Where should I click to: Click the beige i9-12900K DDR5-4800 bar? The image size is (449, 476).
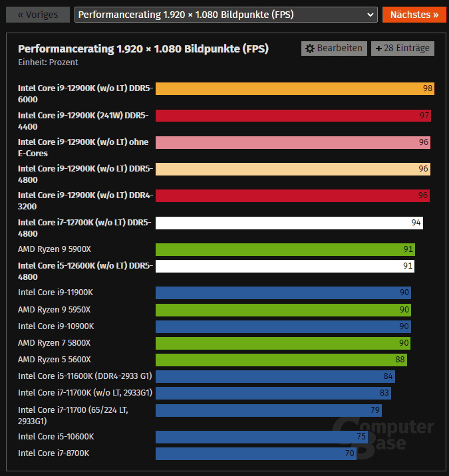pos(293,169)
